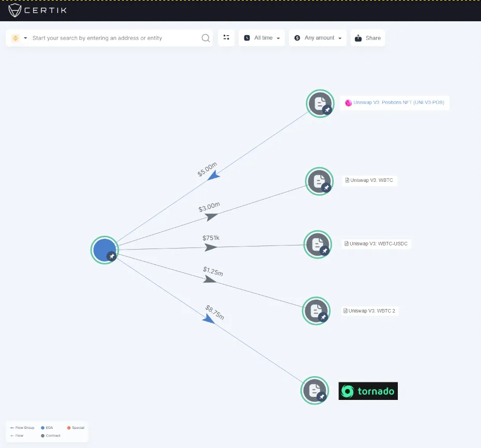
Task: Select the Uniswap V3: WBTC-USDC contract node
Action: 318,244
